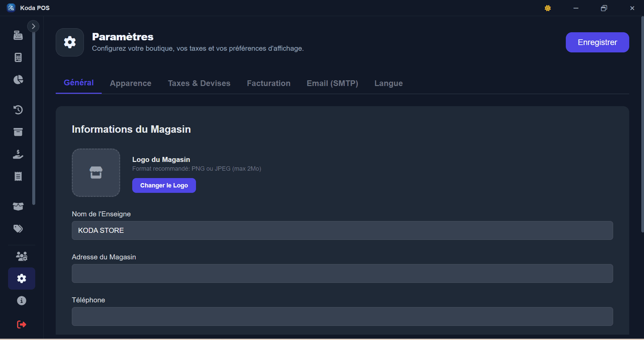
Task: Open the calculator sidebar icon
Action: coord(18,57)
